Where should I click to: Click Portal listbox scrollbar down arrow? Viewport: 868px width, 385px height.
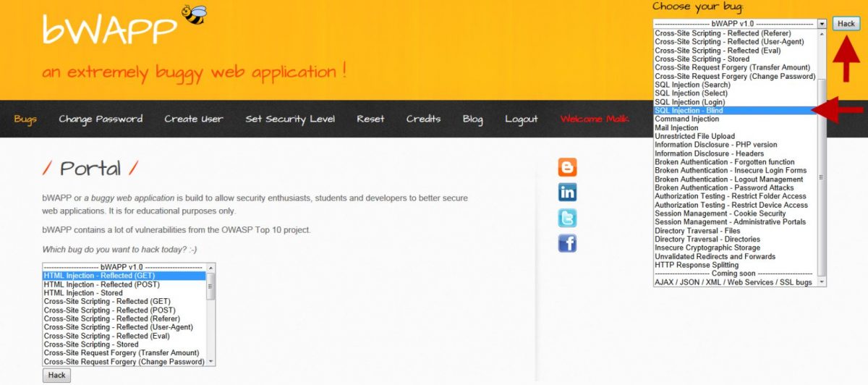pyautogui.click(x=210, y=361)
